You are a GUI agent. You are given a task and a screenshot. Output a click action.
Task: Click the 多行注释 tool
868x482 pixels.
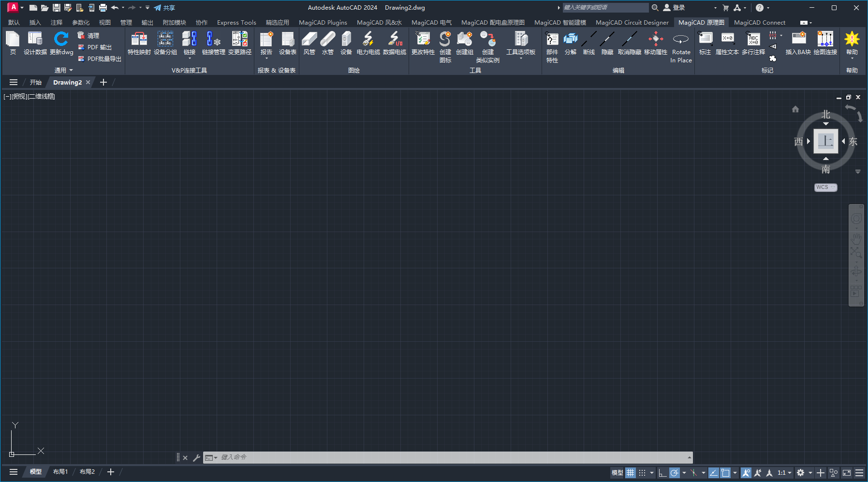(x=753, y=43)
